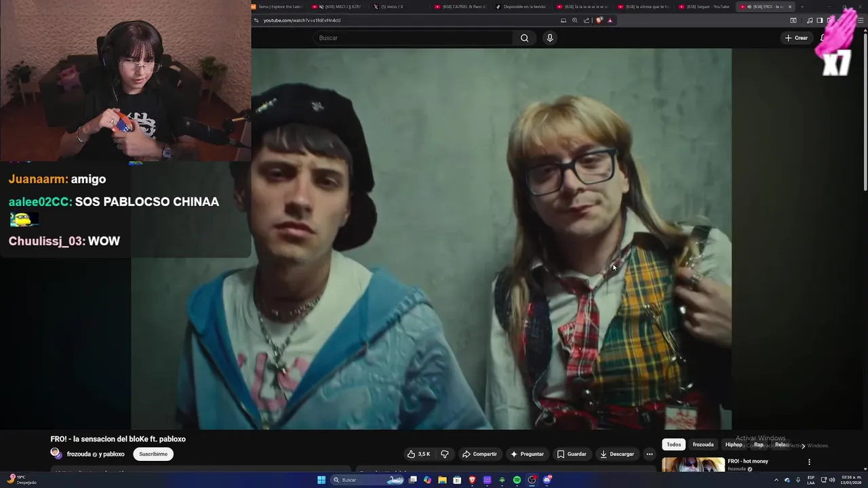Click the pablozo collaborator name

[114, 454]
